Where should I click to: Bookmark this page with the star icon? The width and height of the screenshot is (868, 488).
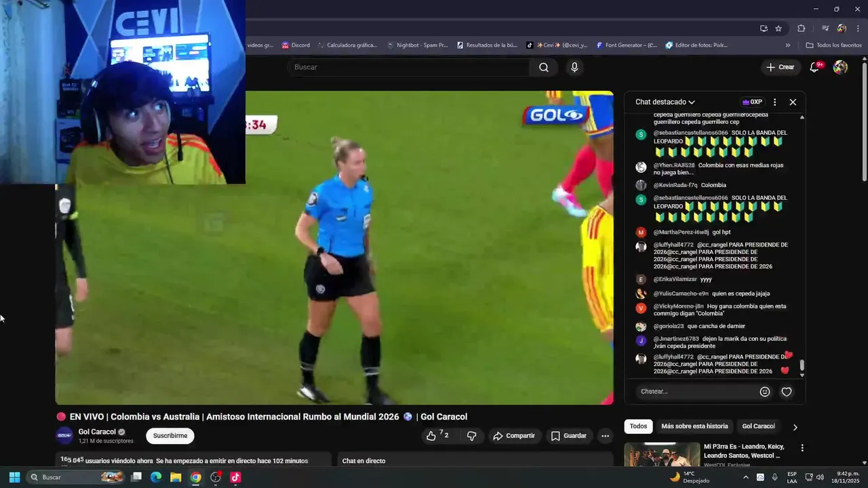(x=778, y=28)
